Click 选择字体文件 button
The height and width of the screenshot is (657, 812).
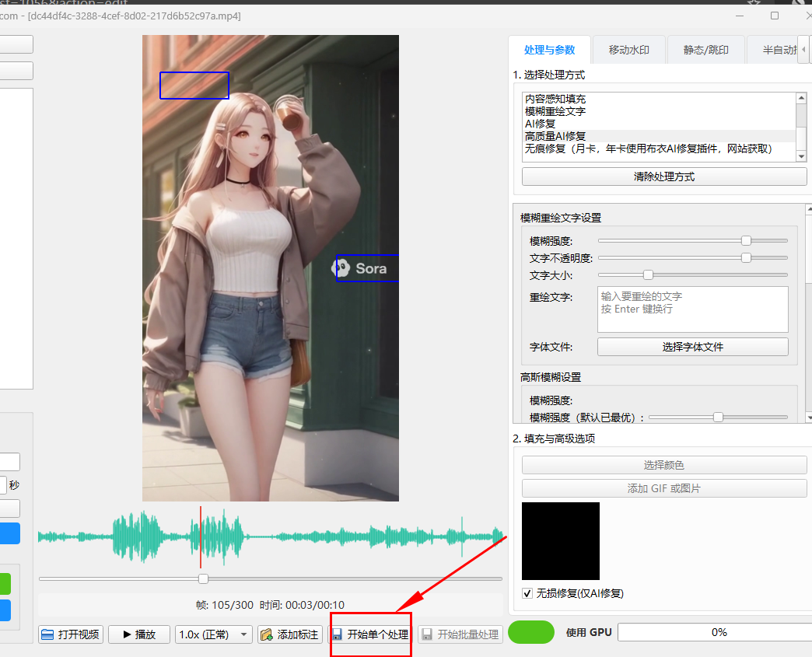click(692, 347)
